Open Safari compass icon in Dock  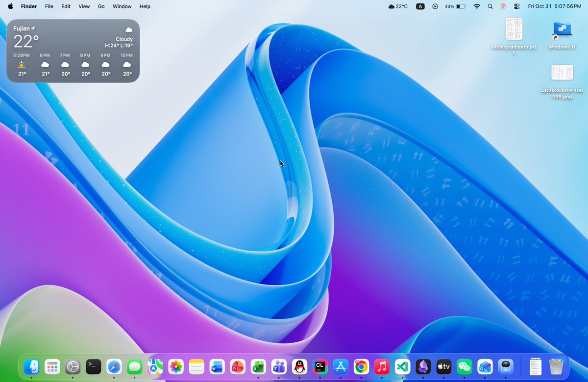point(114,366)
